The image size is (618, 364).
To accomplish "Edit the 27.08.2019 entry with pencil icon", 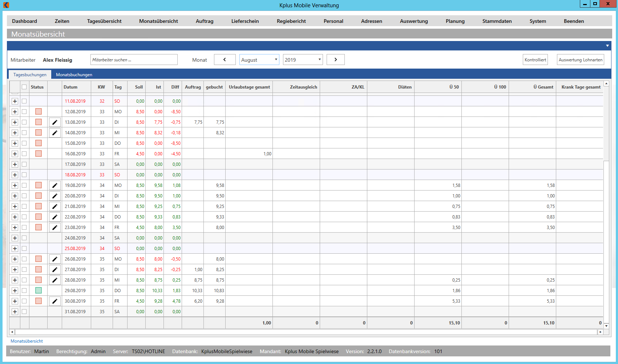I will tap(54, 270).
